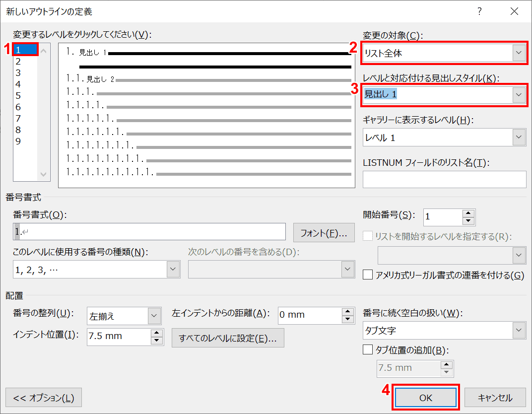Click the 番号書式 input field
This screenshot has height=414, width=532.
(149, 232)
